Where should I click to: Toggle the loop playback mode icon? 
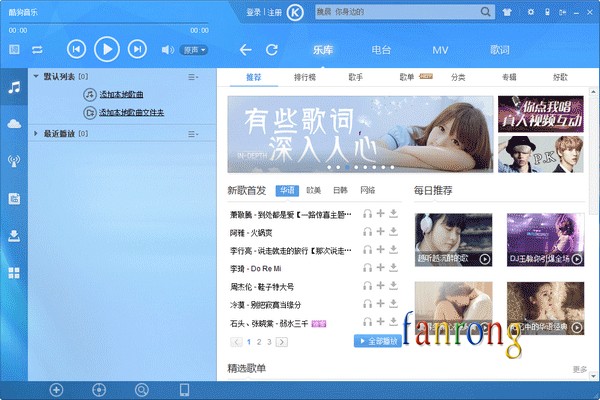click(37, 50)
